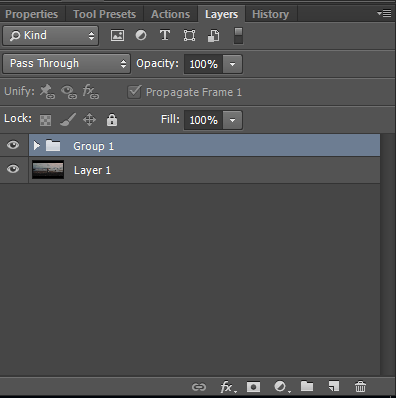Expand Group 1 disclosure triangle
The height and width of the screenshot is (398, 396).
coord(37,145)
